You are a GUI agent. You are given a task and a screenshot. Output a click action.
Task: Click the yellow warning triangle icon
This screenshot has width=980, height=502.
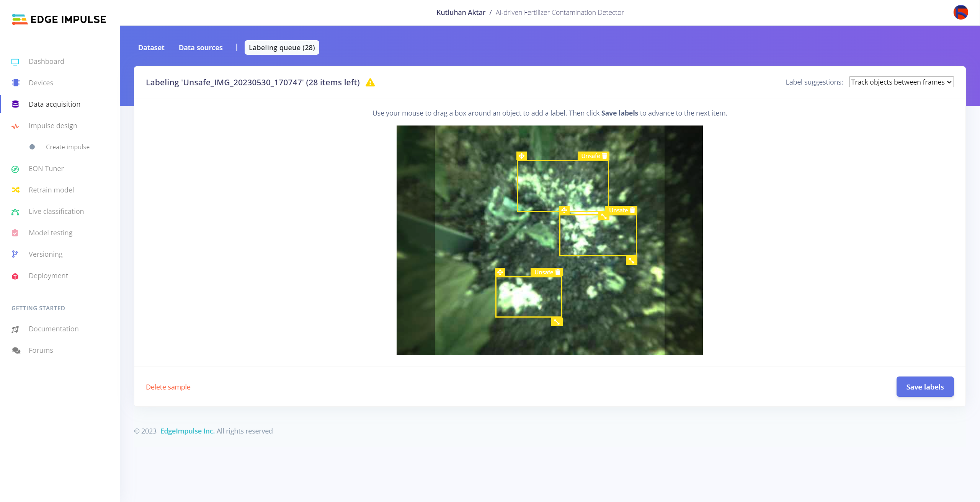pyautogui.click(x=370, y=83)
